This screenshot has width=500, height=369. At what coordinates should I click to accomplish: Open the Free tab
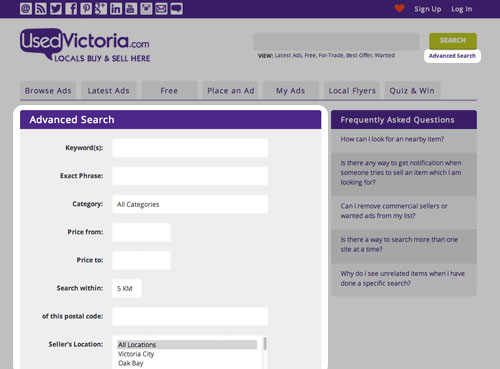[169, 91]
